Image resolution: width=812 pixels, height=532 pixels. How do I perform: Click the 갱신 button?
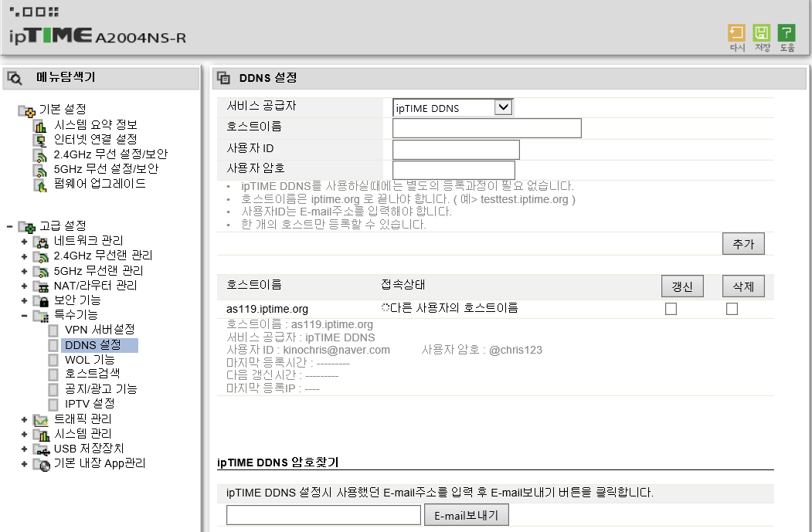pos(682,286)
